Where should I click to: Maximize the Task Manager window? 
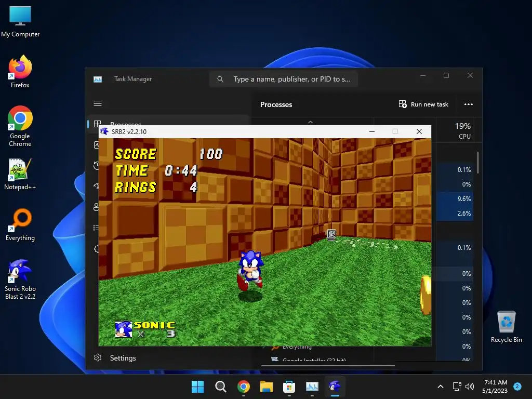pos(446,75)
